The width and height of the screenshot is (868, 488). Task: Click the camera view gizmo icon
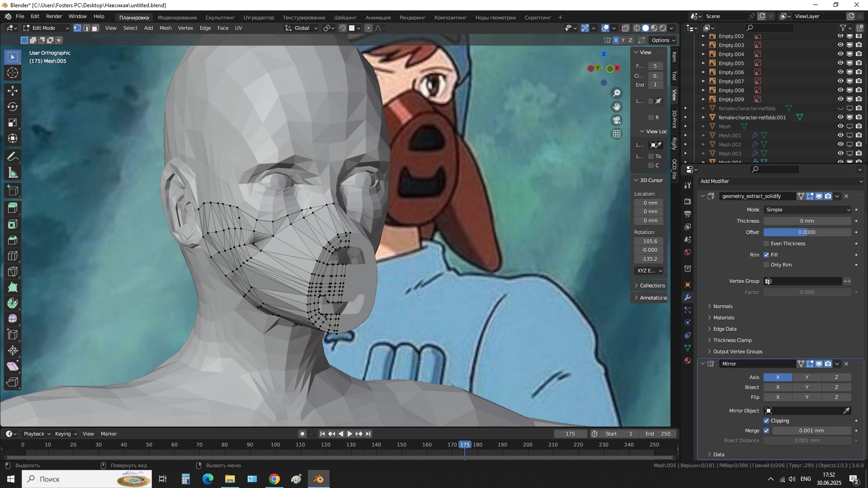point(617,120)
